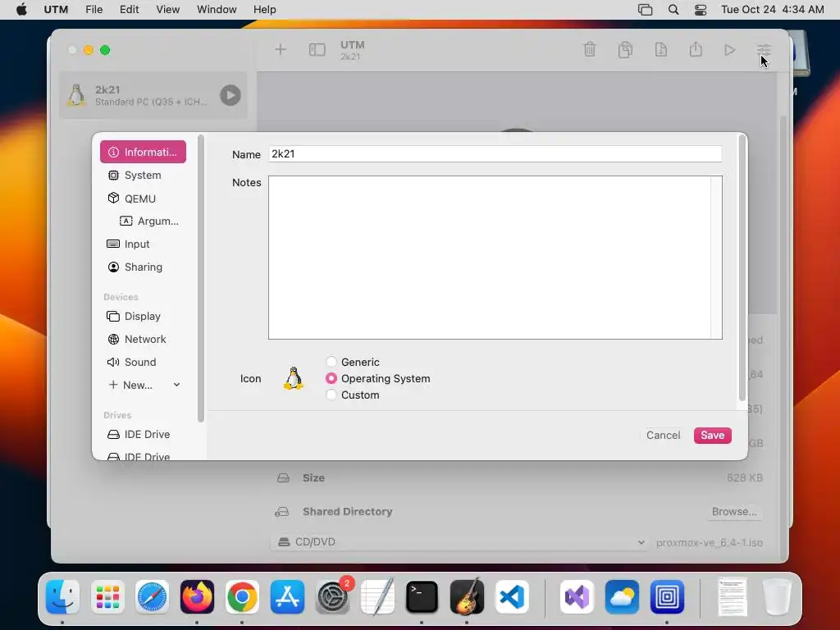Open Control Center in menu bar

701,10
